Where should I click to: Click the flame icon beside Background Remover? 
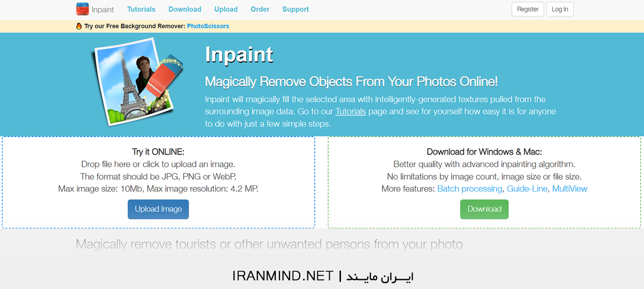79,26
